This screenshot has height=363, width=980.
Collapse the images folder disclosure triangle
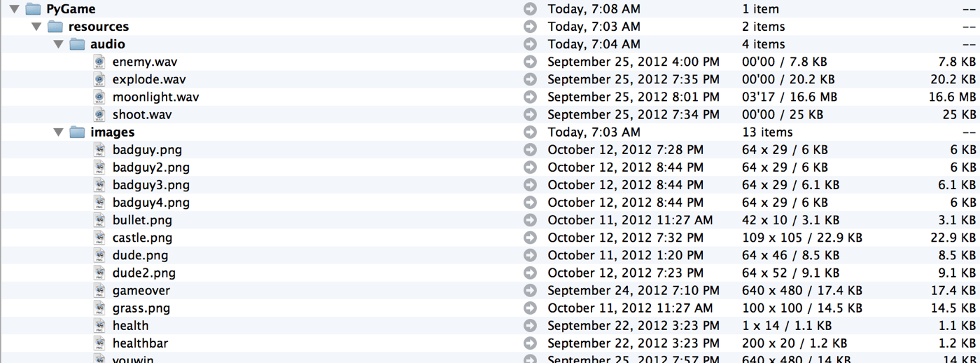pyautogui.click(x=59, y=132)
